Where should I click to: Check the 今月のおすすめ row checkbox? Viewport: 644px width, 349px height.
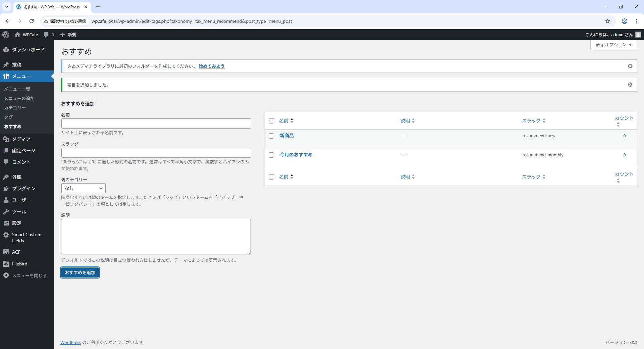271,155
